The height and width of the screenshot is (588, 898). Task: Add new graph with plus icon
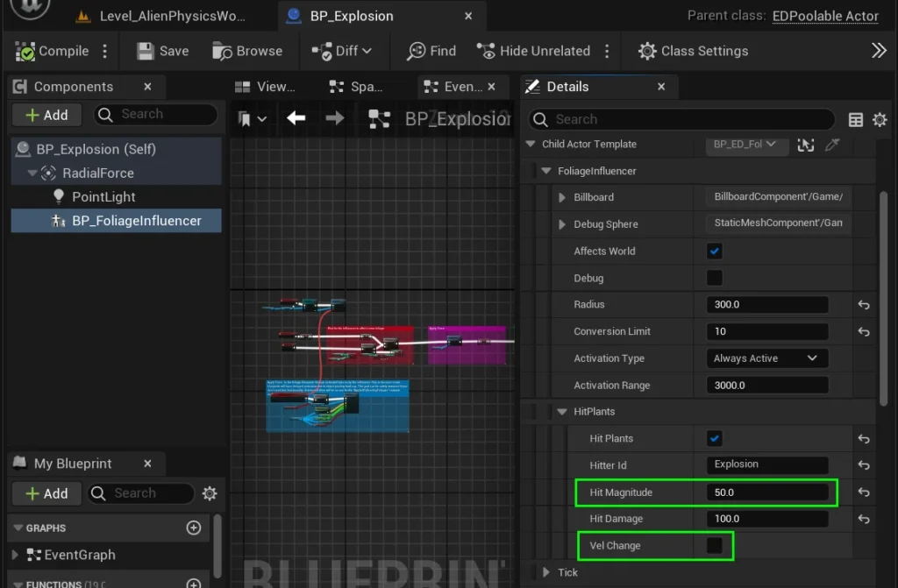pos(194,528)
